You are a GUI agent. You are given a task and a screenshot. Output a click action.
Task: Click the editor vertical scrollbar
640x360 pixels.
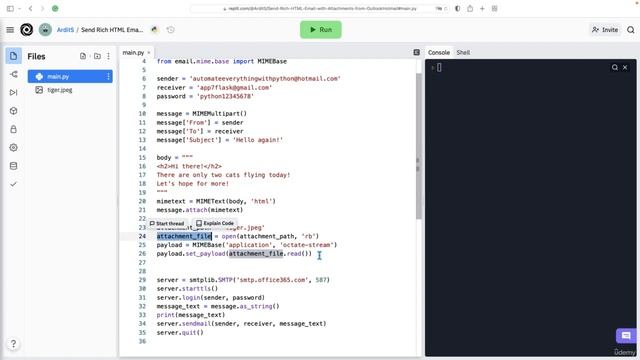(x=418, y=146)
